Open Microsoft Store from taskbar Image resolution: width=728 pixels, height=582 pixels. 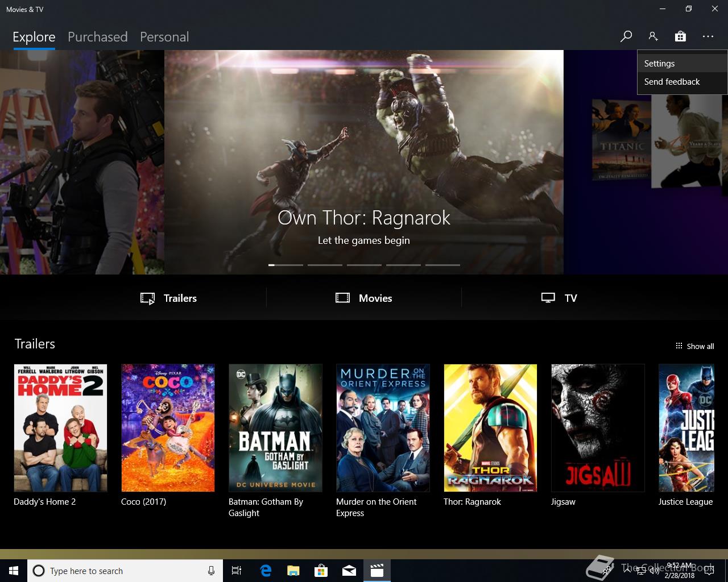point(321,571)
